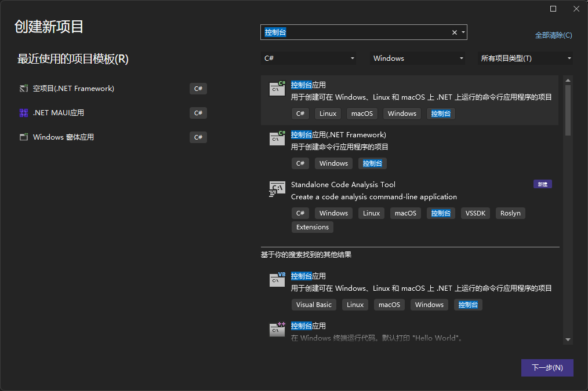Click the macOS tag under C# 控制台应用

point(362,114)
